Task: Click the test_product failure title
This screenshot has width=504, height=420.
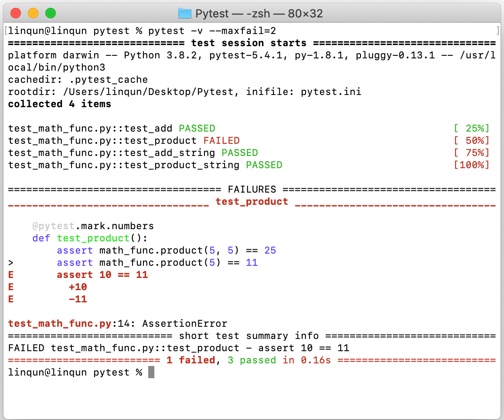Action: coord(252,201)
